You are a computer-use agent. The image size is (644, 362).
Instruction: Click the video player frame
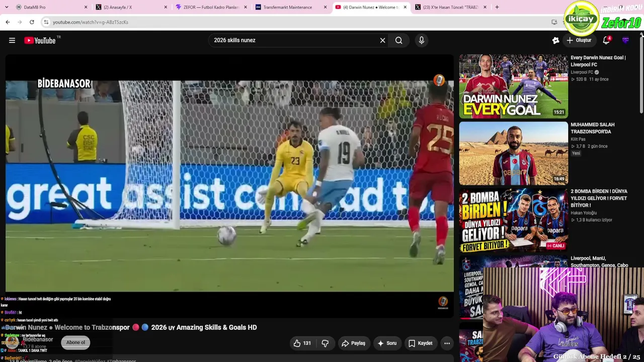click(229, 186)
